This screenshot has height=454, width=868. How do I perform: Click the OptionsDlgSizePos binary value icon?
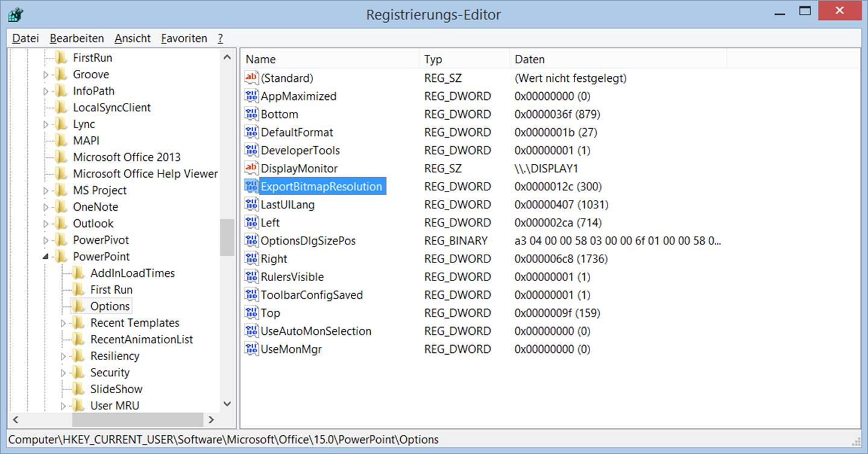[x=251, y=240]
